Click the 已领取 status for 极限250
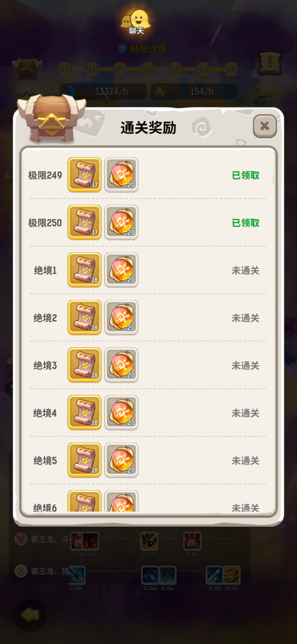This screenshot has width=297, height=644. 246,223
